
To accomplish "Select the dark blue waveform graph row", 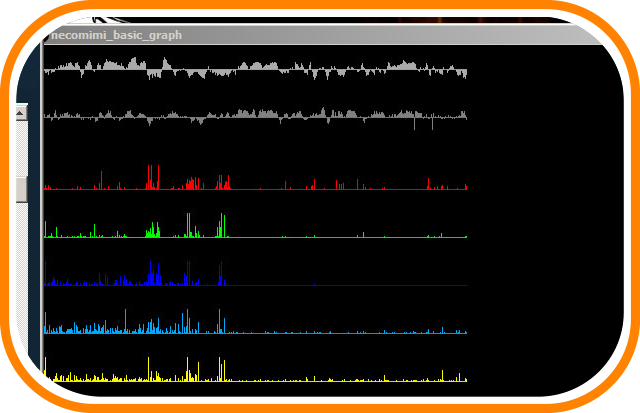I will pos(256,273).
